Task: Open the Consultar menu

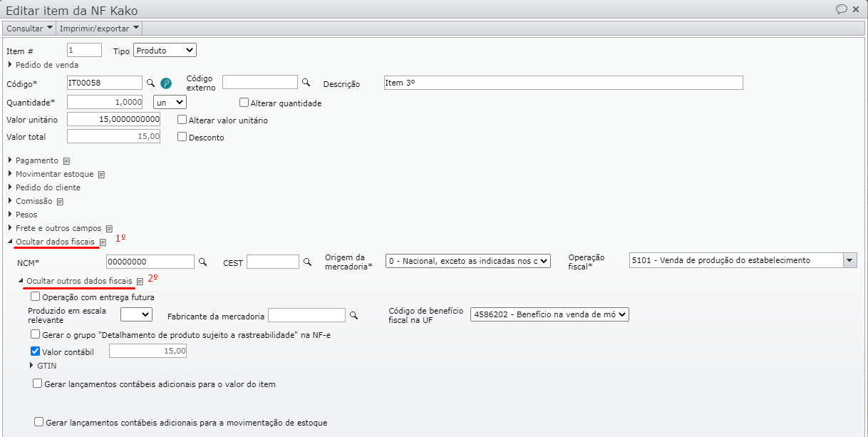Action: 29,28
